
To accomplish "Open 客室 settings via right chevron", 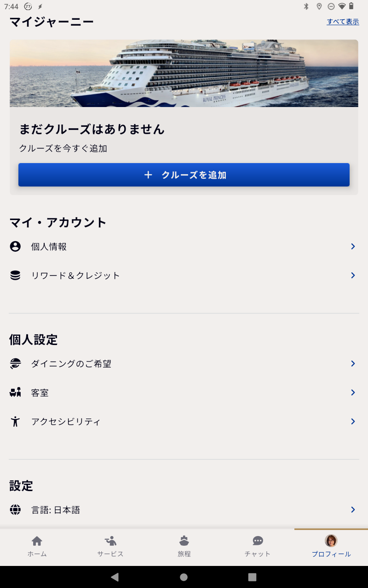I will point(353,393).
